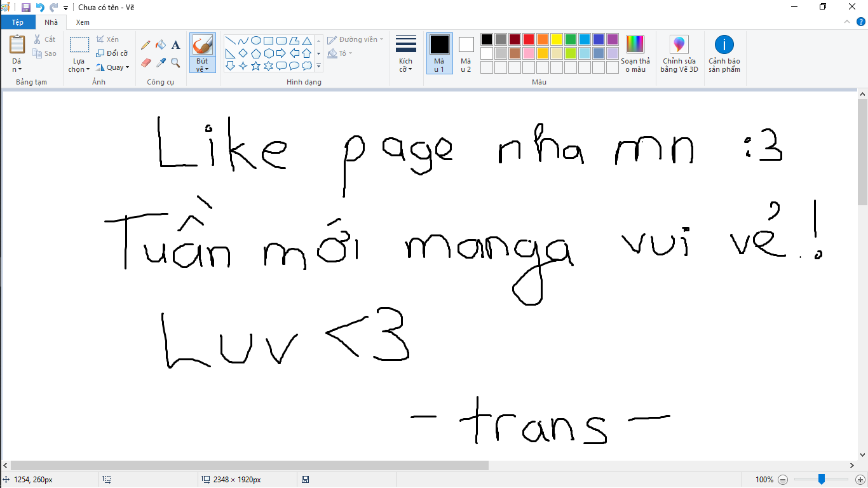Open Chỉnh sửa bằng Vẽ 3D
Image resolution: width=868 pixels, height=488 pixels.
pos(679,54)
